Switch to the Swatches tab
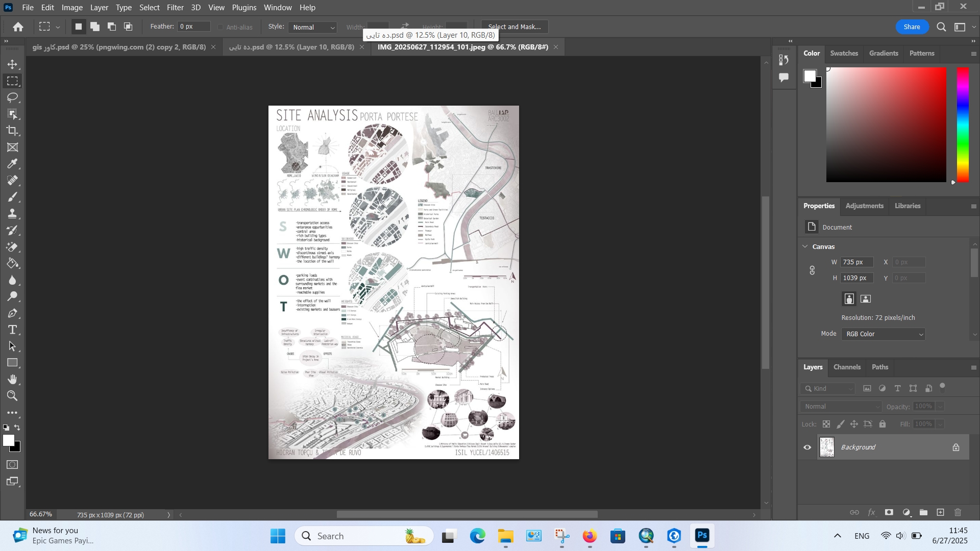The height and width of the screenshot is (551, 980). (x=844, y=53)
